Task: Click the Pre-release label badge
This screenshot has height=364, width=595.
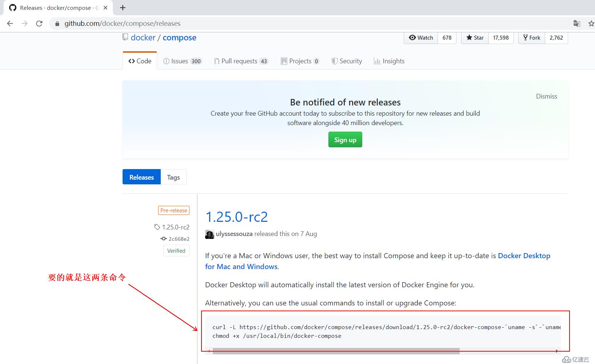Action: pos(174,211)
